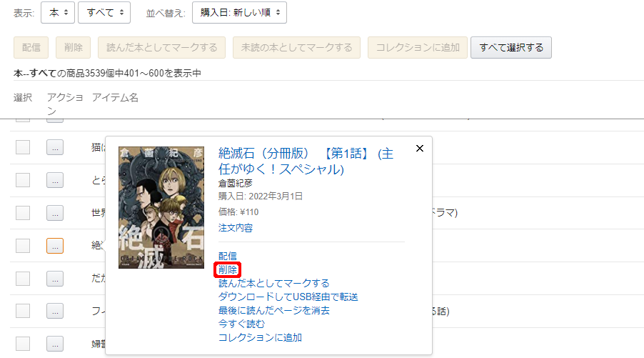
Task: Click the author name 倉薗紀彦
Action: (x=236, y=184)
